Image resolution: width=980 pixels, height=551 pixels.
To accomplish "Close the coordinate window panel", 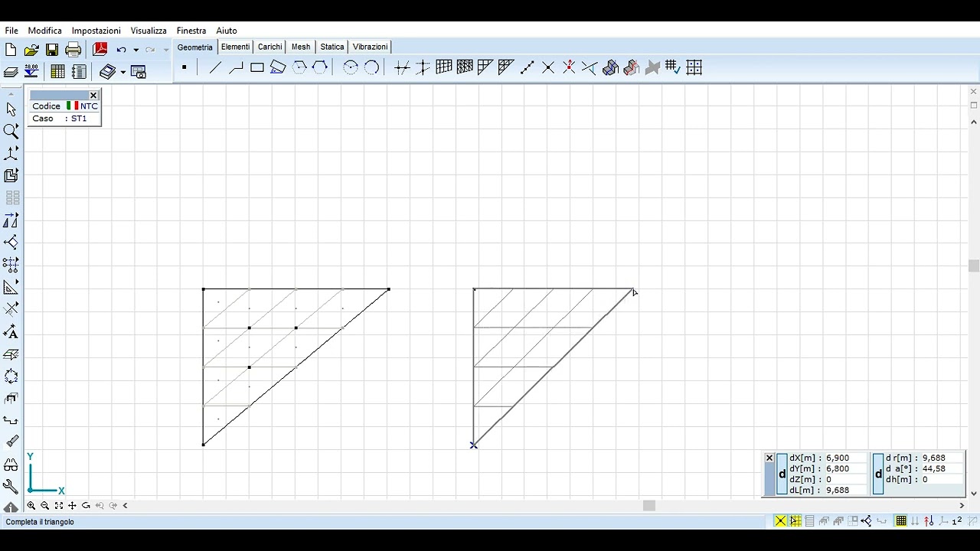I will click(x=769, y=458).
